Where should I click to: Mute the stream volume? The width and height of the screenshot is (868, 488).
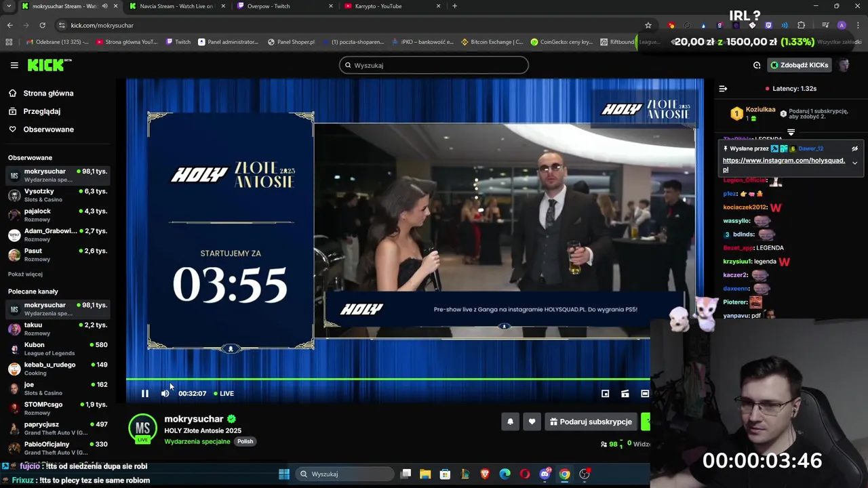165,393
